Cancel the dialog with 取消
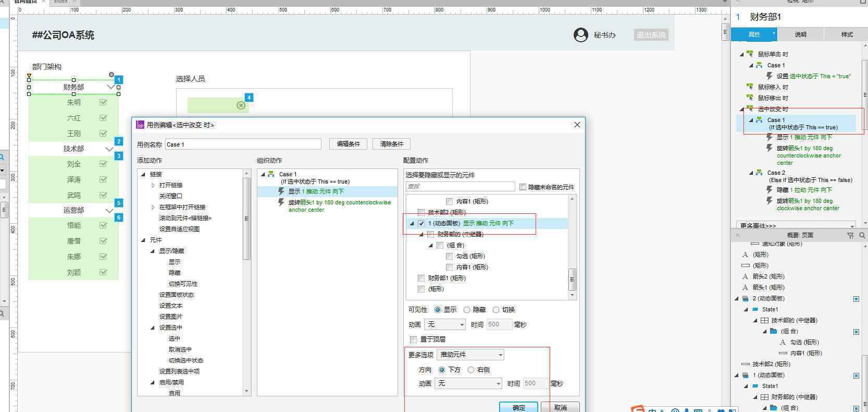The width and height of the screenshot is (868, 412). point(560,407)
